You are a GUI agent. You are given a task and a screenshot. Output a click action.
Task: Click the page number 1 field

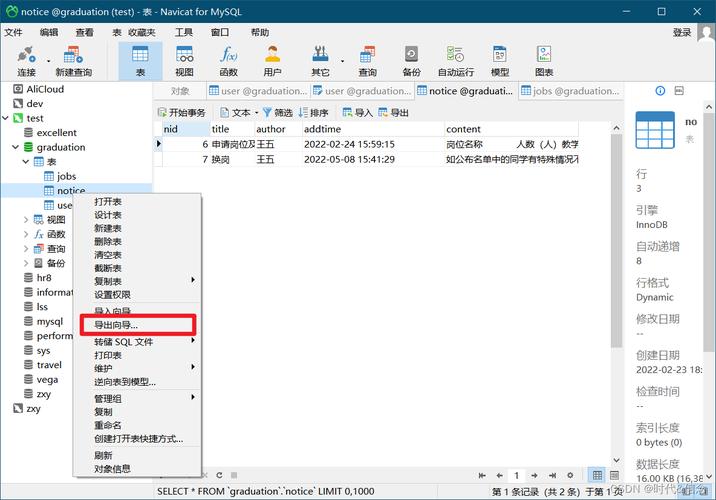click(516, 475)
